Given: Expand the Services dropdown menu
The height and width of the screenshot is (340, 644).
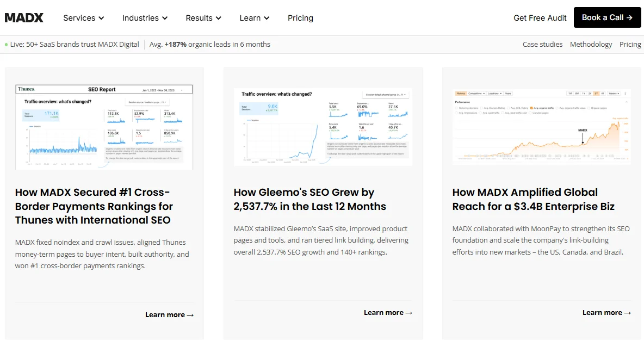Looking at the screenshot, I should pyautogui.click(x=84, y=18).
